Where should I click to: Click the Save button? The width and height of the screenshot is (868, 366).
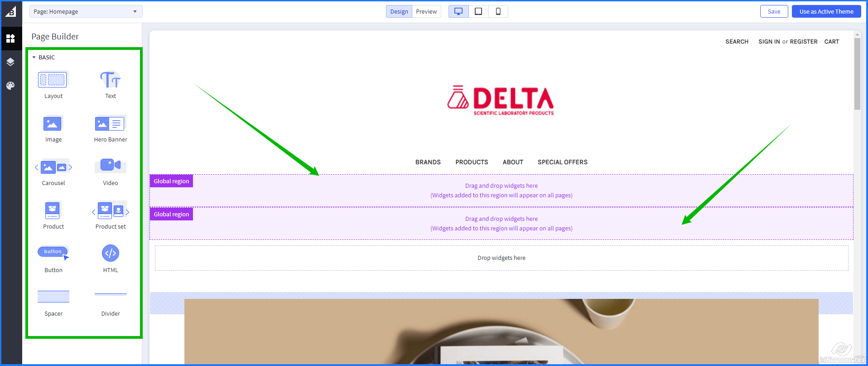(x=774, y=11)
